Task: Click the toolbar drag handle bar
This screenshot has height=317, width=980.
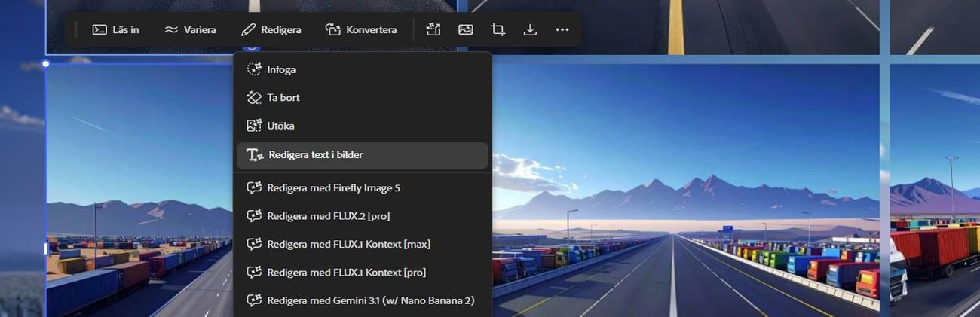Action: [x=75, y=29]
